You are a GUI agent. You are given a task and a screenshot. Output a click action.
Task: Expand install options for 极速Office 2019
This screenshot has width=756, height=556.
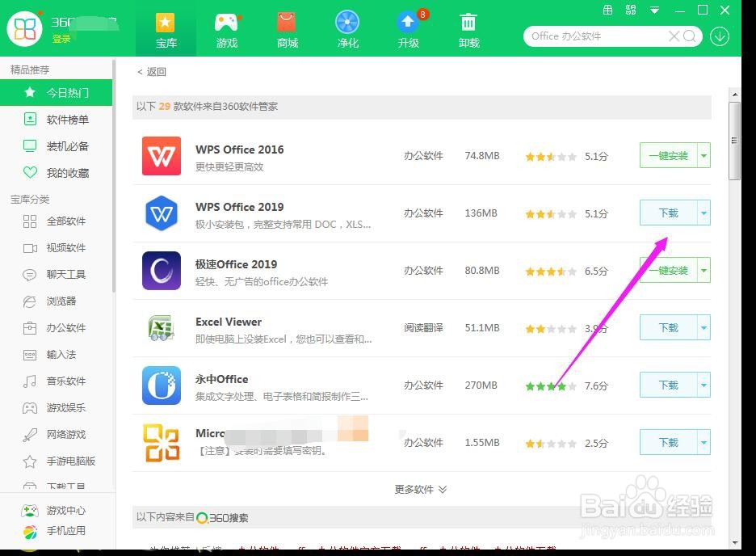pos(704,271)
